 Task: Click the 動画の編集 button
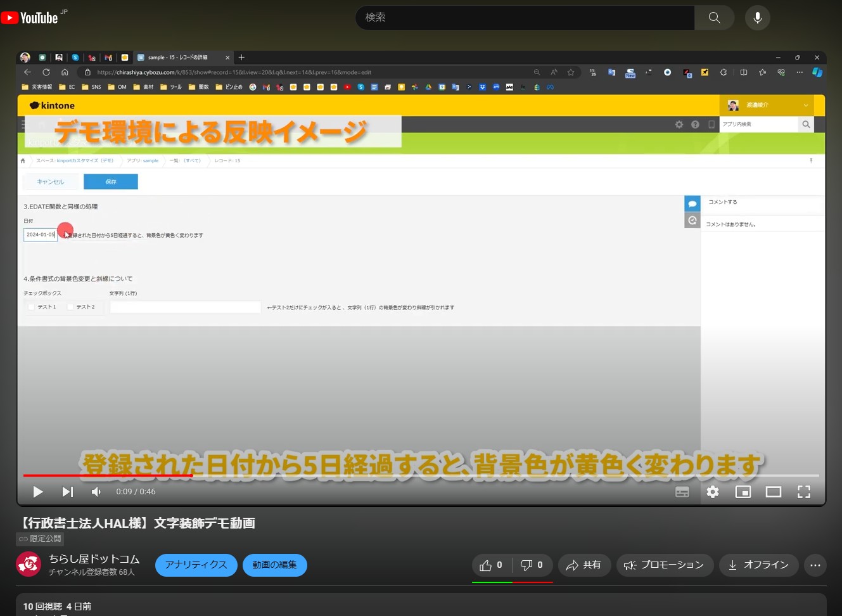point(274,565)
